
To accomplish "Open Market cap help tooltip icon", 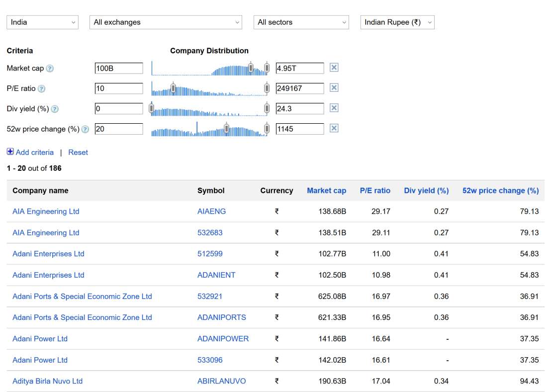I will [50, 69].
